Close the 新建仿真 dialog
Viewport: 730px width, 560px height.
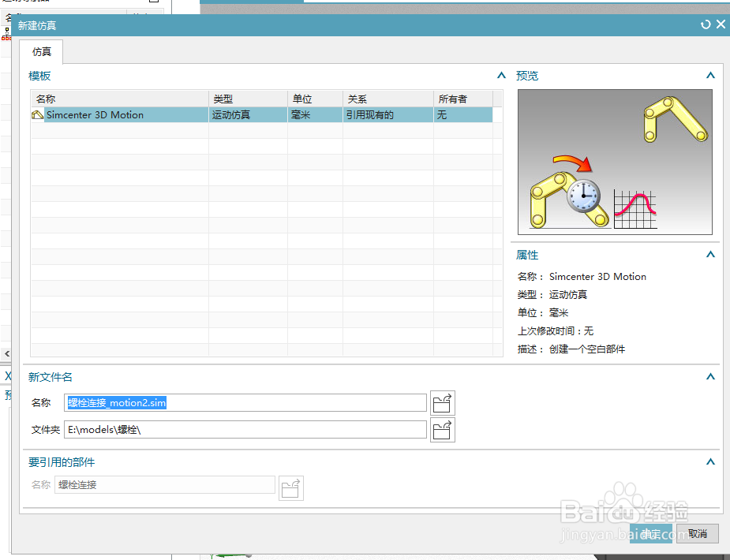[721, 24]
